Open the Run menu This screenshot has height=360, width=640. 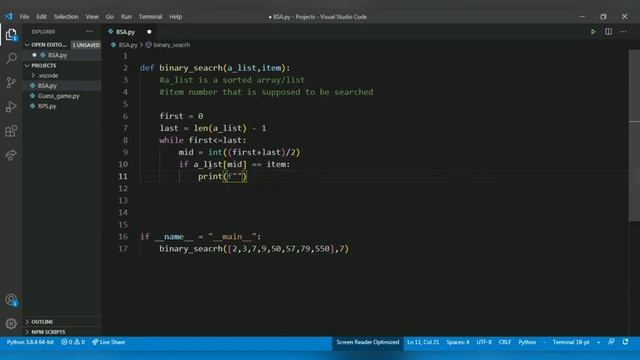[126, 17]
